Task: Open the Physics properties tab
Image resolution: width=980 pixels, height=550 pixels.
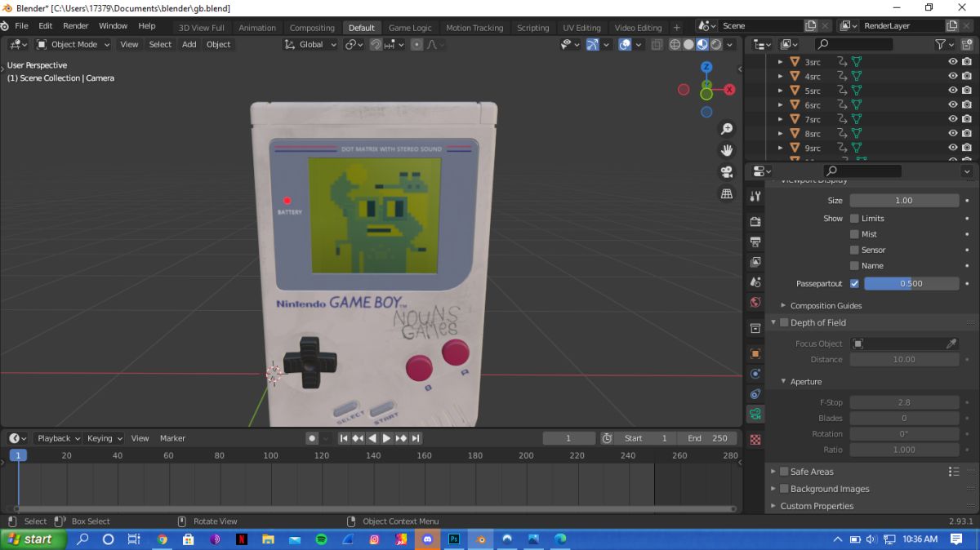Action: point(755,374)
